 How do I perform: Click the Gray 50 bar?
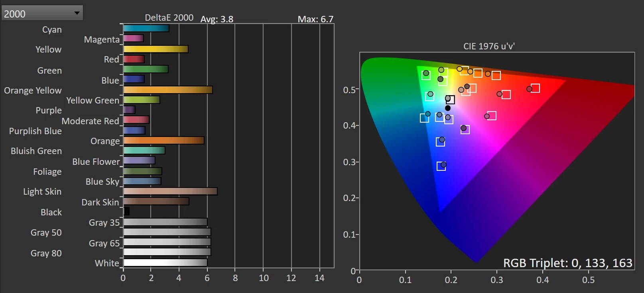[x=167, y=232]
